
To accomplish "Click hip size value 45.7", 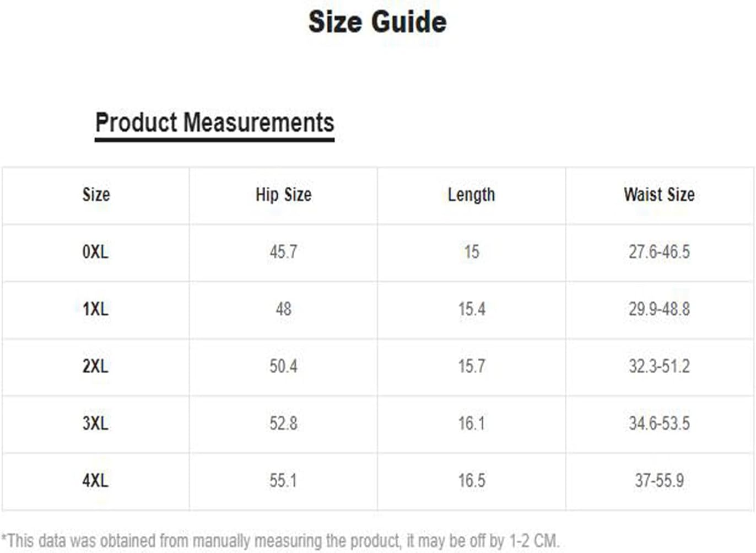I will point(283,252).
